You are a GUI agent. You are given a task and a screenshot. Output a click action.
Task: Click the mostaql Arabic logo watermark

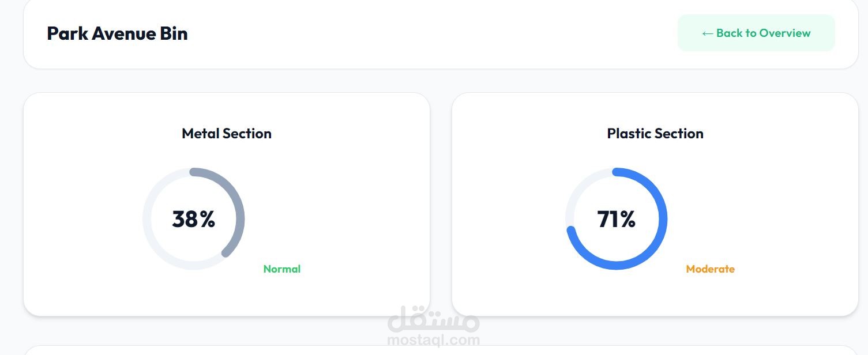point(434,320)
